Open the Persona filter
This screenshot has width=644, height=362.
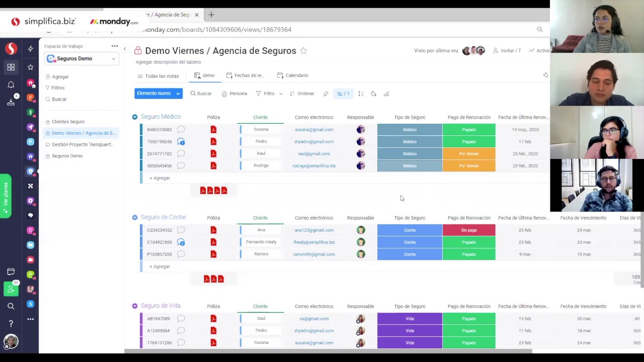pyautogui.click(x=234, y=94)
